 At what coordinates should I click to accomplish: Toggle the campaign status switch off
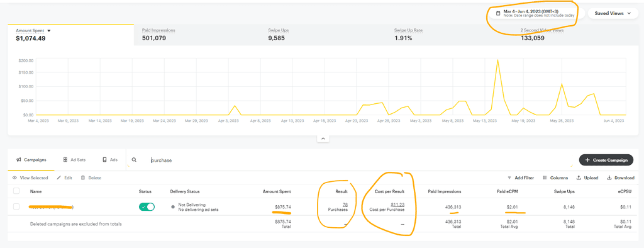(x=147, y=207)
